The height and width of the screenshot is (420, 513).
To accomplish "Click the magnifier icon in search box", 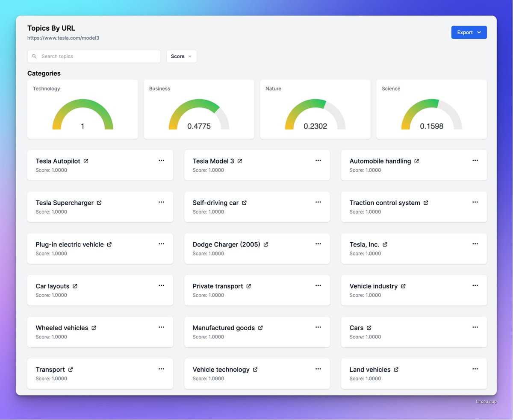I will [35, 56].
